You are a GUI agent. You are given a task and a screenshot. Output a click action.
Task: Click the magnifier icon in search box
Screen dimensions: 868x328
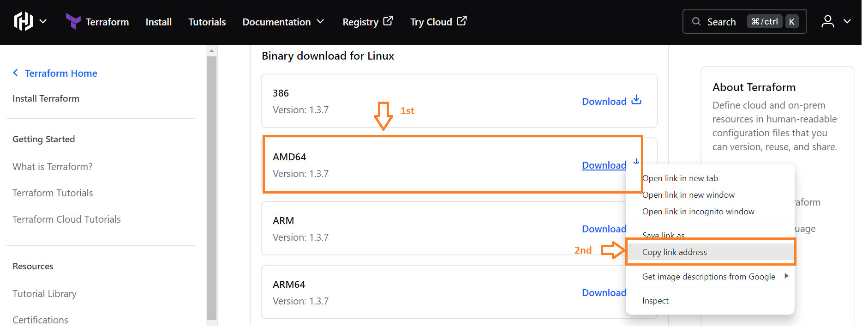click(696, 21)
